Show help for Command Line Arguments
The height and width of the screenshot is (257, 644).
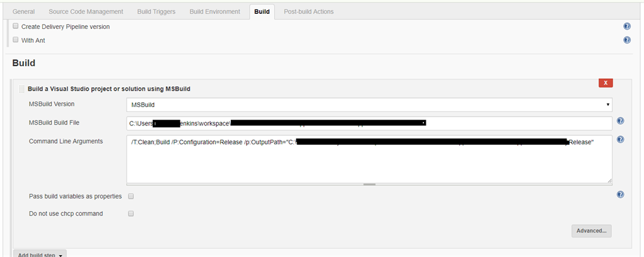click(620, 140)
